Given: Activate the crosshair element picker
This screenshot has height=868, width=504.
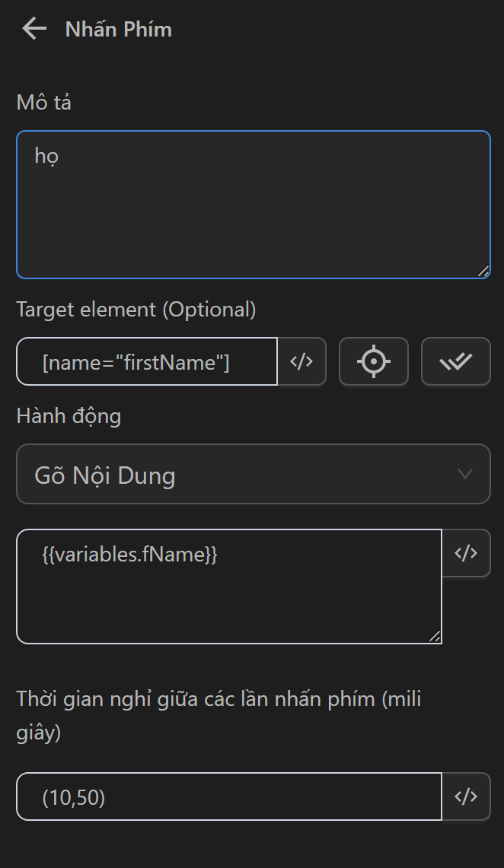Looking at the screenshot, I should coord(373,362).
